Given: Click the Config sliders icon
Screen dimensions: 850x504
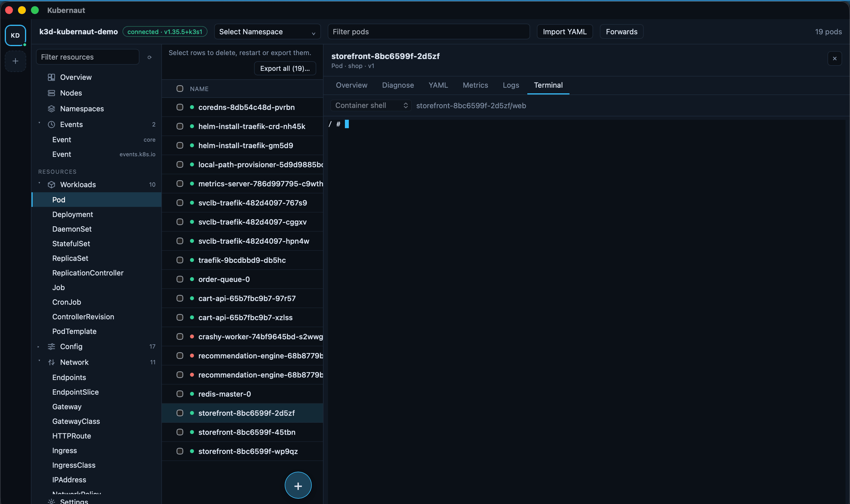Looking at the screenshot, I should 51,346.
